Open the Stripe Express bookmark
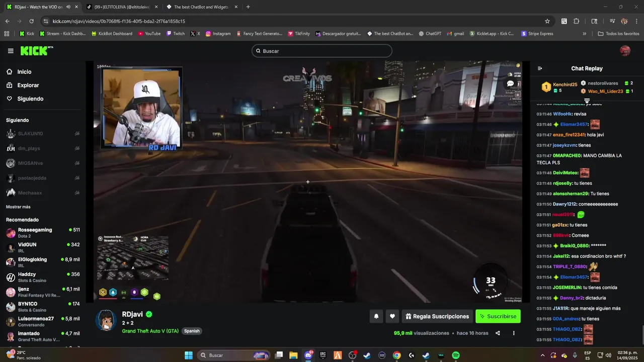The image size is (644, 362). click(537, 34)
